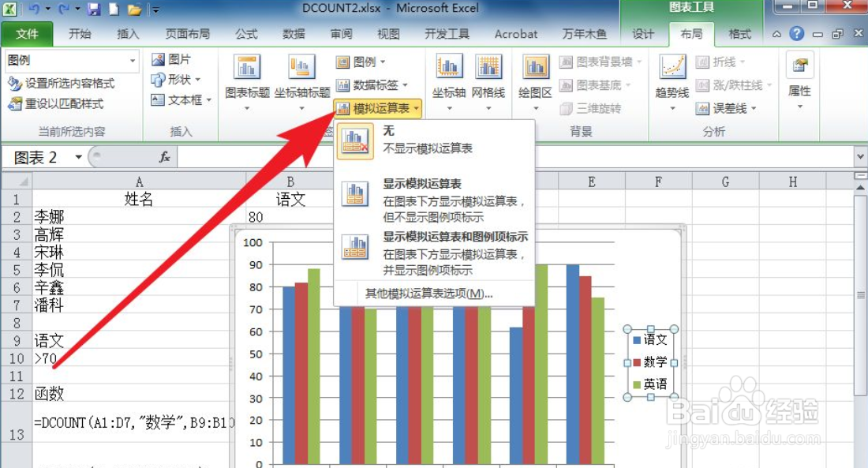868x468 pixels.
Task: Select the 英语 legend entry
Action: (x=650, y=384)
